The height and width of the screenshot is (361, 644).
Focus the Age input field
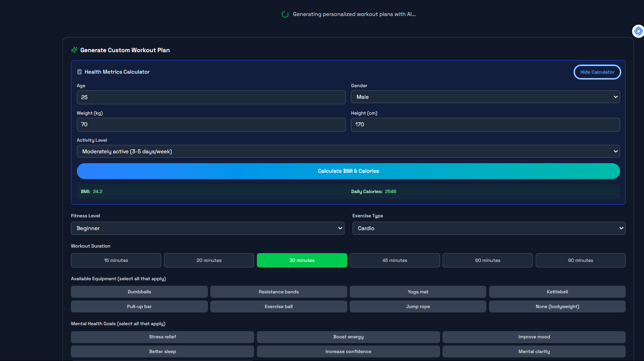pyautogui.click(x=211, y=97)
